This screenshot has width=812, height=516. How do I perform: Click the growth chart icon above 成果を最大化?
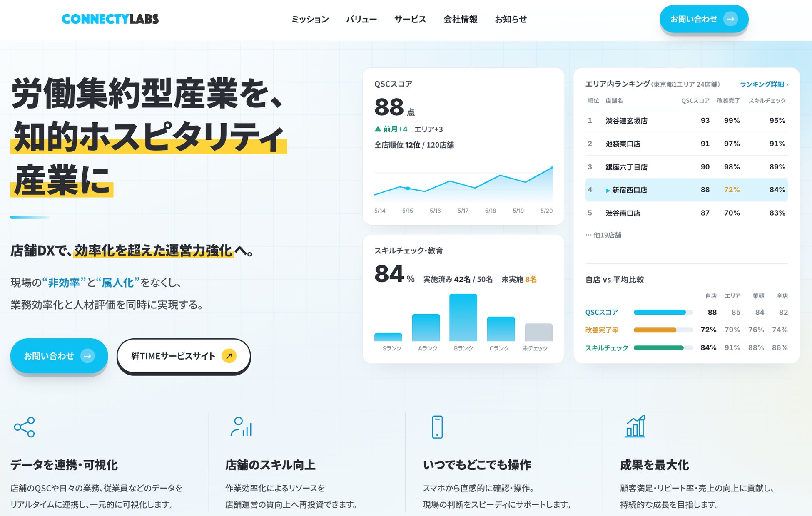pyautogui.click(x=635, y=427)
